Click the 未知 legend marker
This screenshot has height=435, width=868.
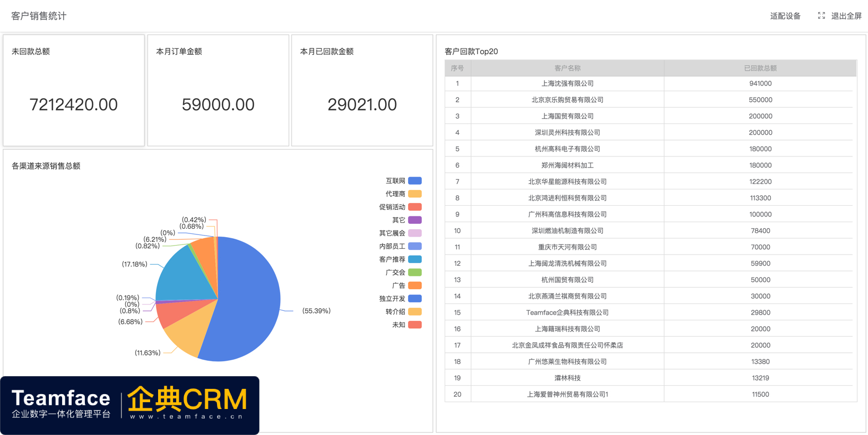point(414,325)
